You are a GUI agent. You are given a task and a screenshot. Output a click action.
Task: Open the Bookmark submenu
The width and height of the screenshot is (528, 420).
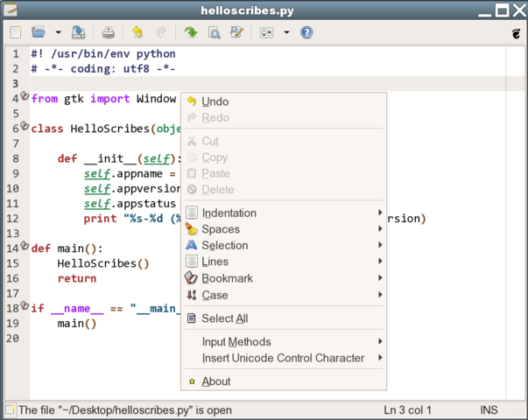point(284,278)
